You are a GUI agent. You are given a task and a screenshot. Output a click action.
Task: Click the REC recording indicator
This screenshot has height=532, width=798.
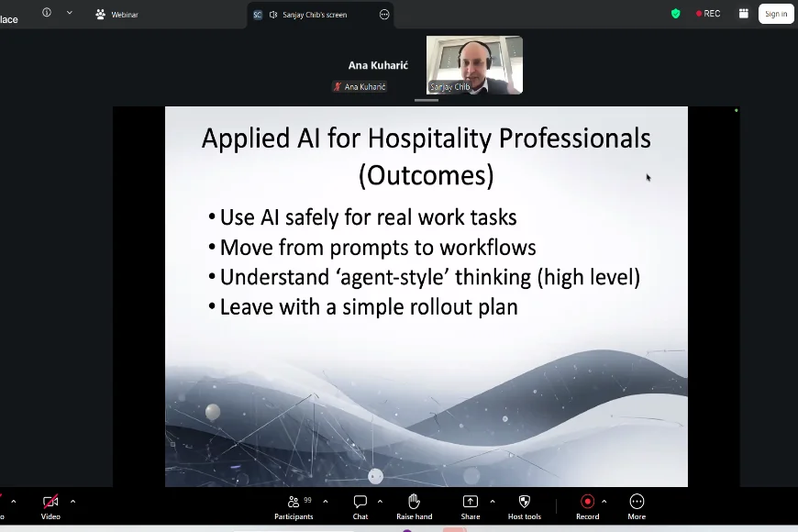[708, 14]
